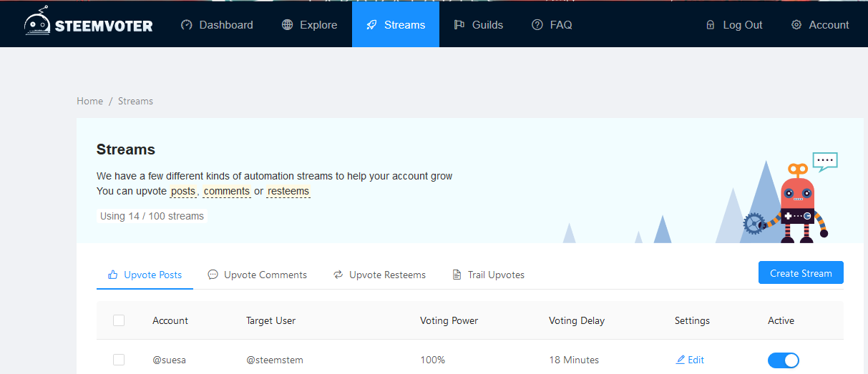Screen dimensions: 868x374
Task: Disable the Active toggle for @suesa stream
Action: (784, 360)
